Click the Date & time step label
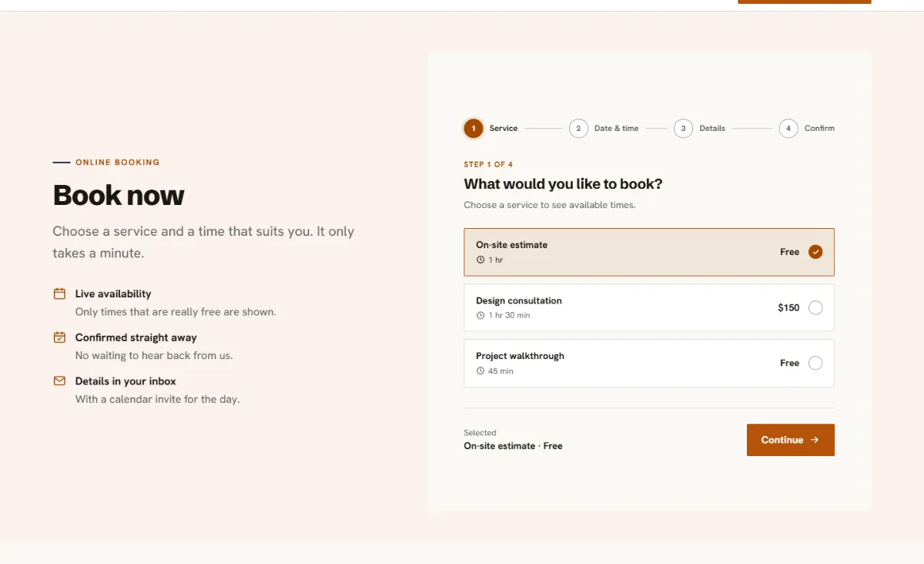 coord(616,128)
